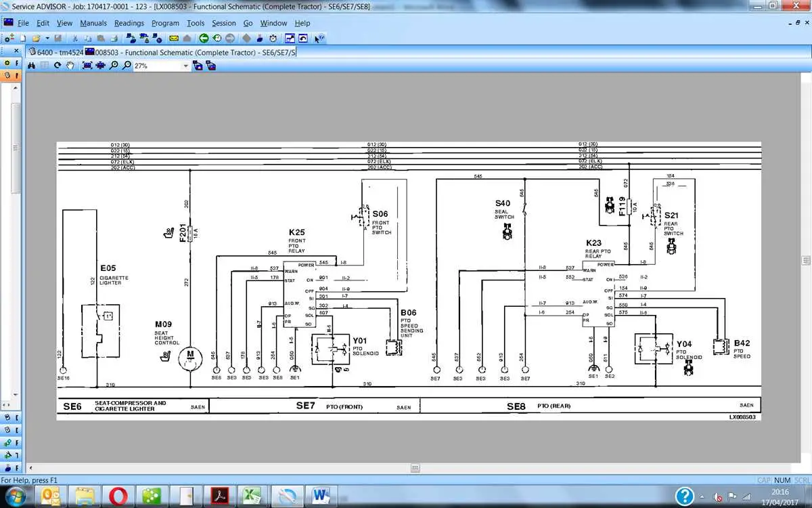Click the last blue screen icon after zoom box
This screenshot has width=812, height=508.
click(x=211, y=66)
